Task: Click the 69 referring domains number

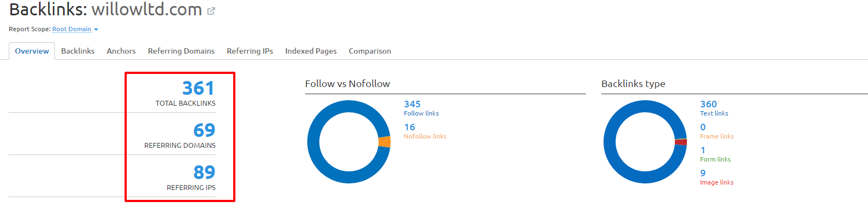Action: (204, 130)
